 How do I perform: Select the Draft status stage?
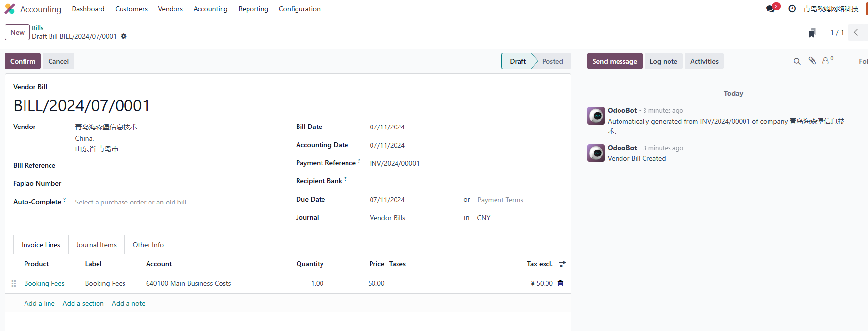518,61
